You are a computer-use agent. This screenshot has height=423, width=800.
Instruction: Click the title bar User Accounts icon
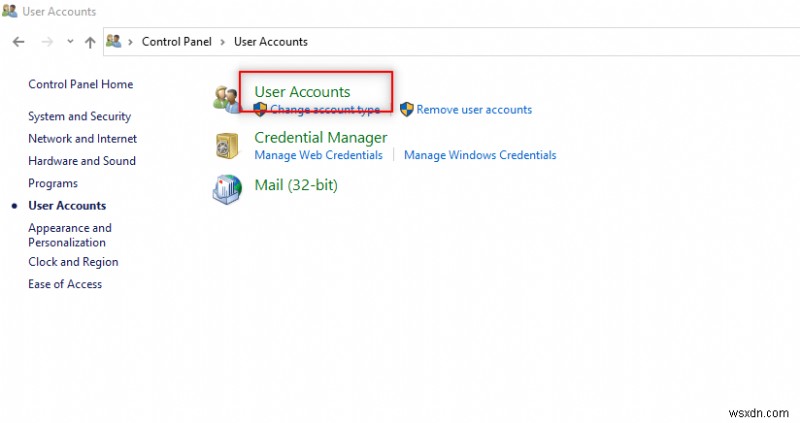[x=9, y=12]
